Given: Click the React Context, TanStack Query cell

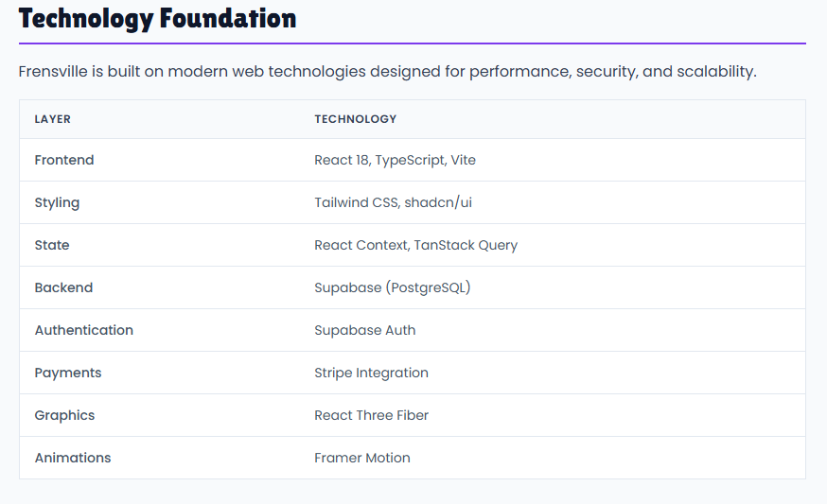Looking at the screenshot, I should (x=416, y=246).
